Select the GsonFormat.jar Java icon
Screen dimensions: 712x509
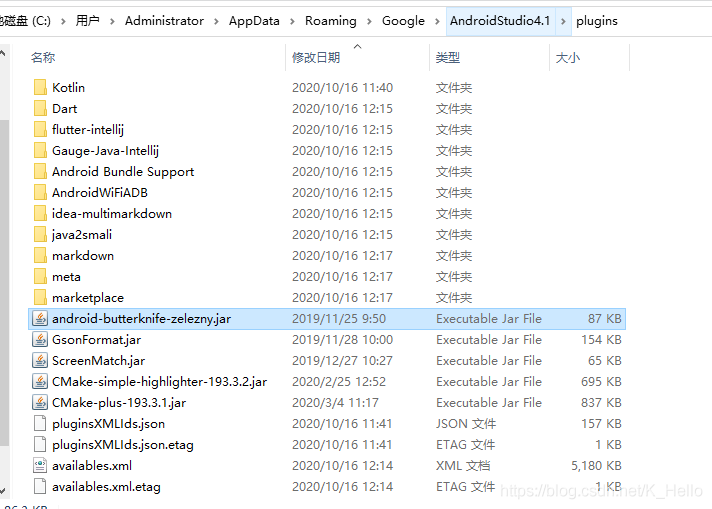tap(40, 339)
